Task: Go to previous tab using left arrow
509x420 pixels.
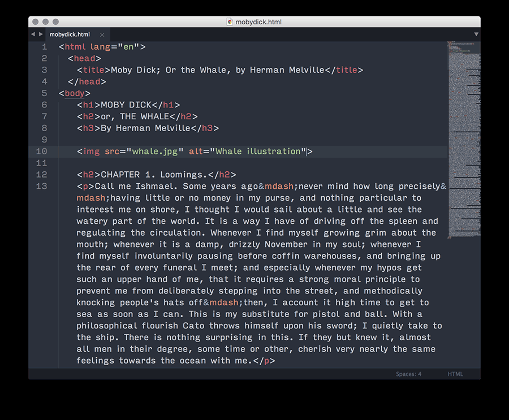Action: pyautogui.click(x=33, y=34)
